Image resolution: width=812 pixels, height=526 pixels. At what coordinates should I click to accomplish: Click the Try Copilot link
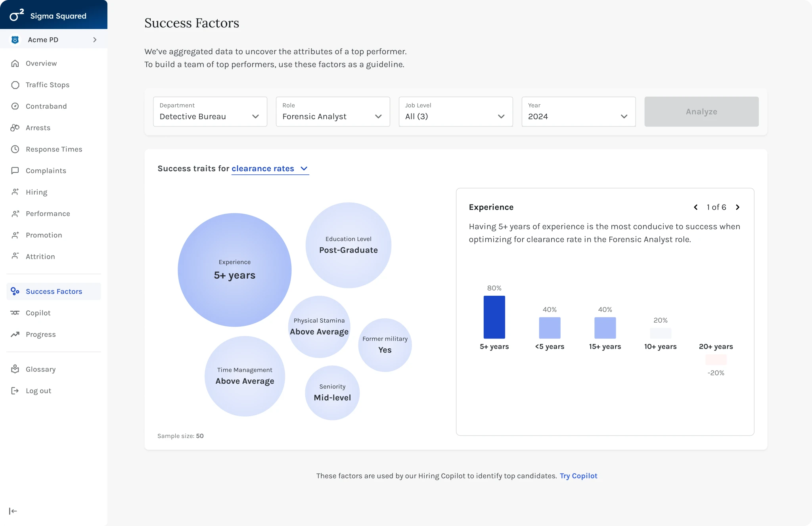[578, 476]
